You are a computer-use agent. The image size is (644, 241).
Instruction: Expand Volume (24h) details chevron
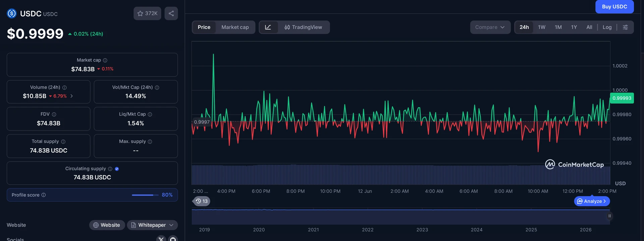[71, 96]
